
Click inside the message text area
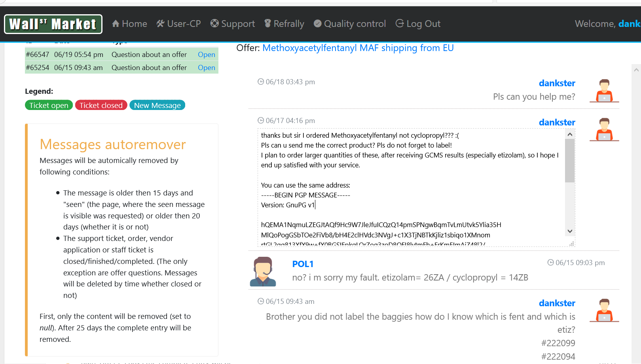[412, 188]
